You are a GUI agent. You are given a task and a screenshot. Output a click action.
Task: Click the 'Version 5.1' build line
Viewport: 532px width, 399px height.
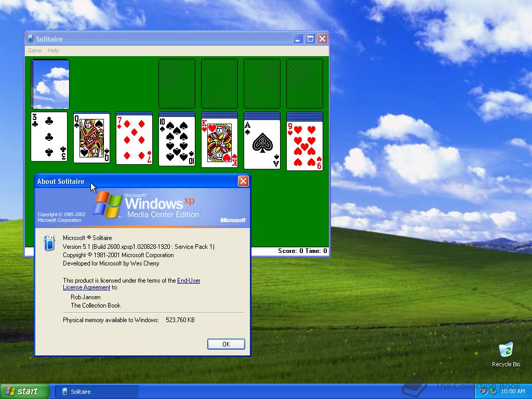(139, 247)
